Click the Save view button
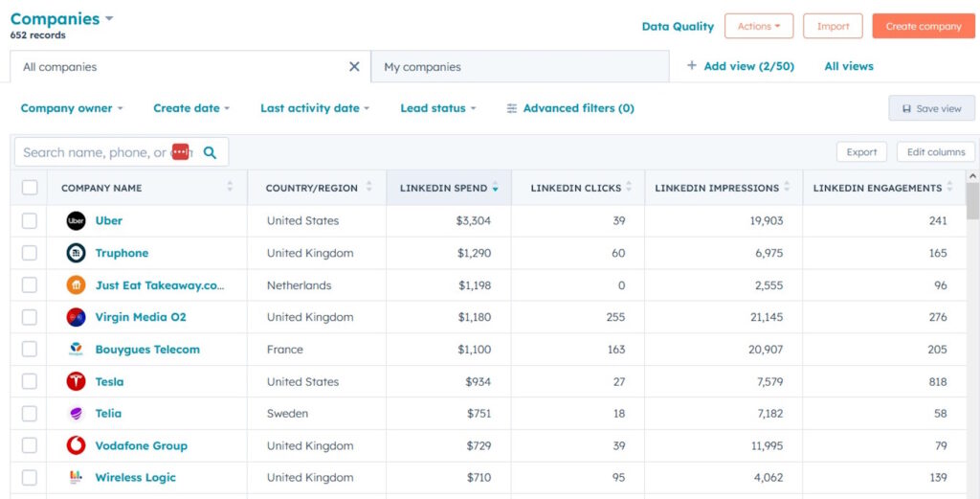980x499 pixels. tap(932, 108)
